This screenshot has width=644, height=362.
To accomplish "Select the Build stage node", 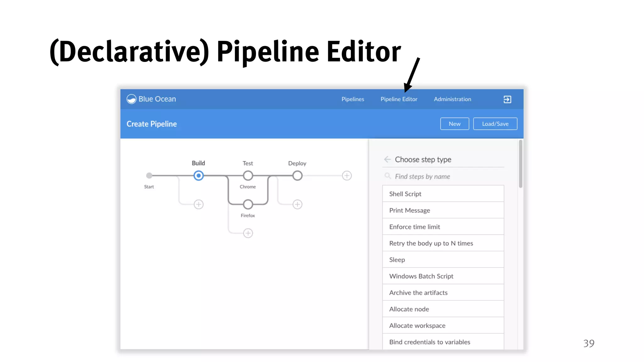I will (198, 175).
